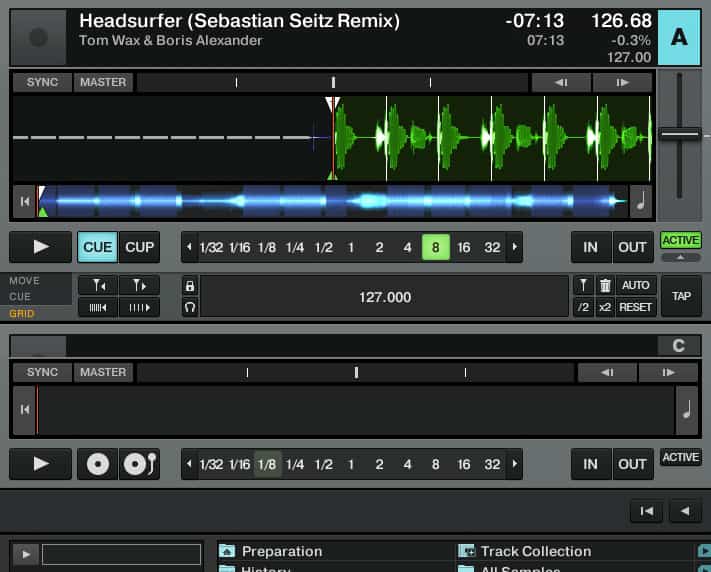Select loop size 1/4 on Deck A
The height and width of the screenshot is (572, 711).
pos(295,247)
